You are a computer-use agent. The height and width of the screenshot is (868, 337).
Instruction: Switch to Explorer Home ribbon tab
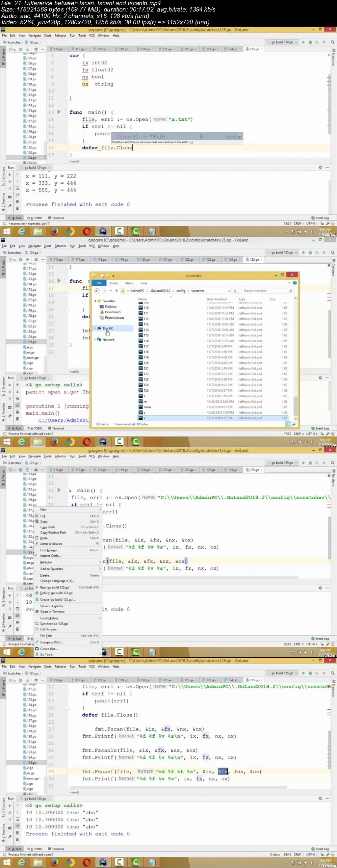114,283
